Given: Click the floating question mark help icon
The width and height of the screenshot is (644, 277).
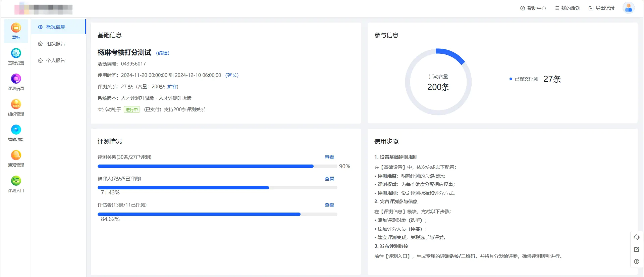Looking at the screenshot, I should tap(636, 262).
